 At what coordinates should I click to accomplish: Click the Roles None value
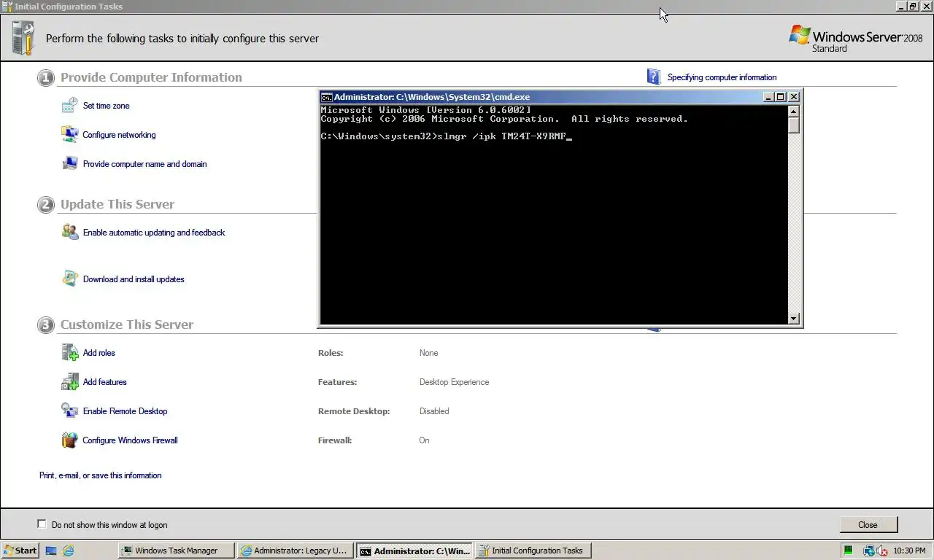pos(428,353)
